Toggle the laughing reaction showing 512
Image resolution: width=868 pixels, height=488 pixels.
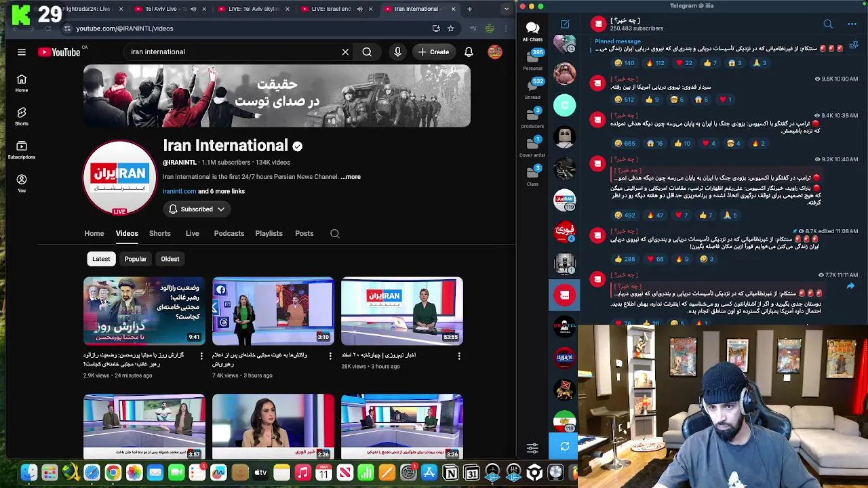[x=625, y=100]
